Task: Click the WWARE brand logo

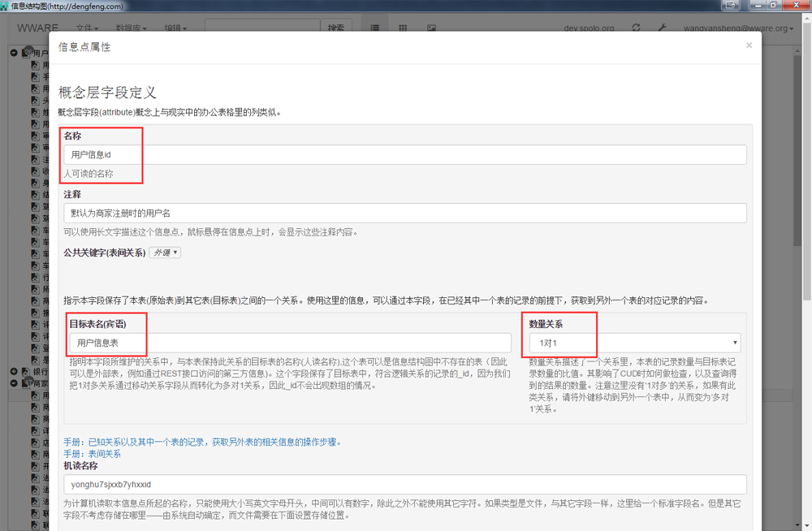Action: point(38,28)
